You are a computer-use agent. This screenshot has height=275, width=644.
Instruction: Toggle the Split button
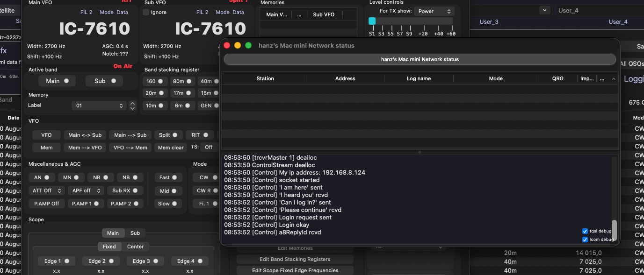click(x=168, y=135)
